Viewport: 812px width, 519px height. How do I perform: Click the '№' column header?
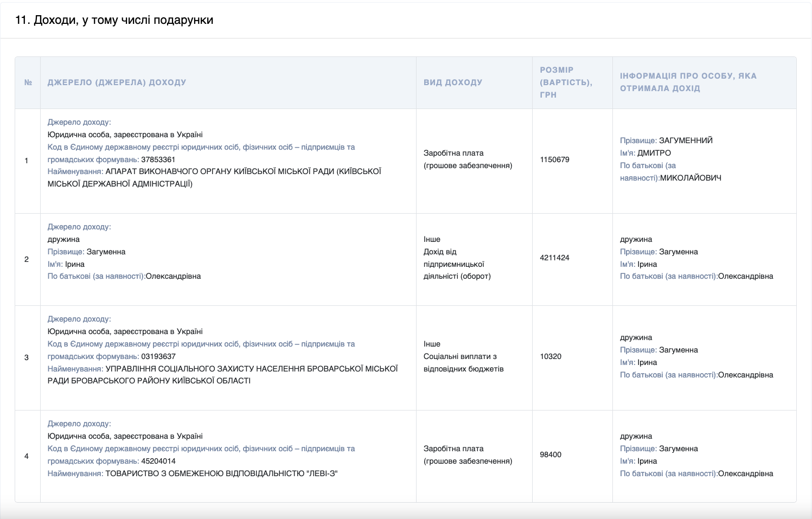coord(28,82)
